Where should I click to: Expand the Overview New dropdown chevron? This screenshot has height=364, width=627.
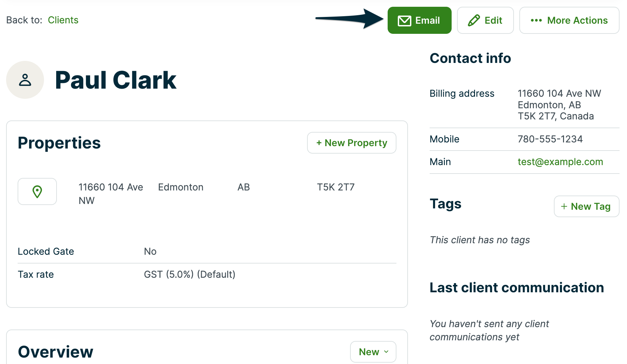point(386,352)
